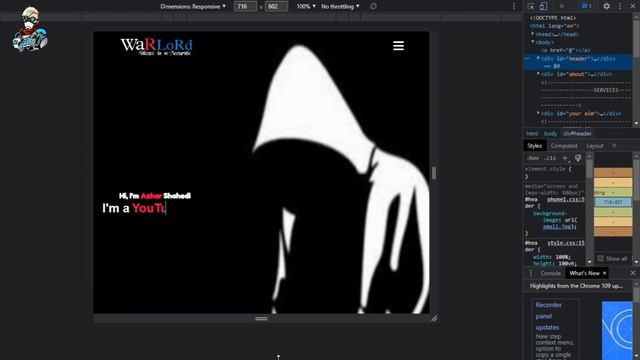Click the new style rule plus icon
The image size is (640, 360).
[x=566, y=158]
